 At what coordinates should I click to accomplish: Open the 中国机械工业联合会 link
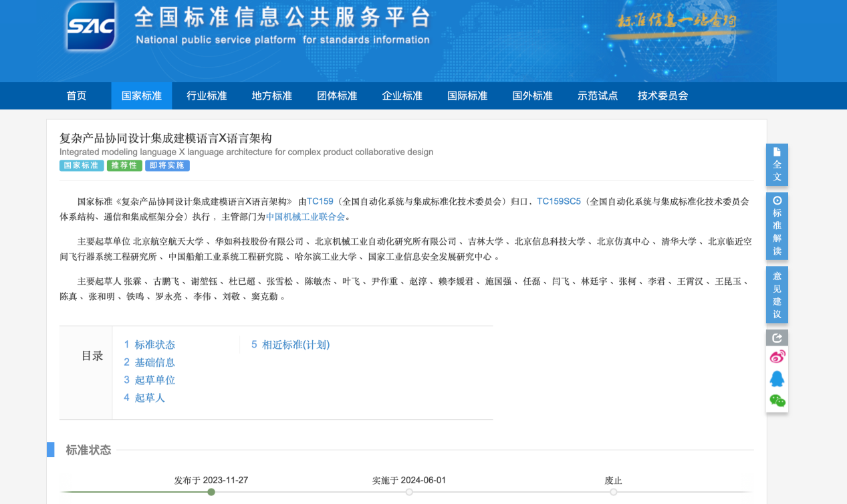(x=306, y=217)
